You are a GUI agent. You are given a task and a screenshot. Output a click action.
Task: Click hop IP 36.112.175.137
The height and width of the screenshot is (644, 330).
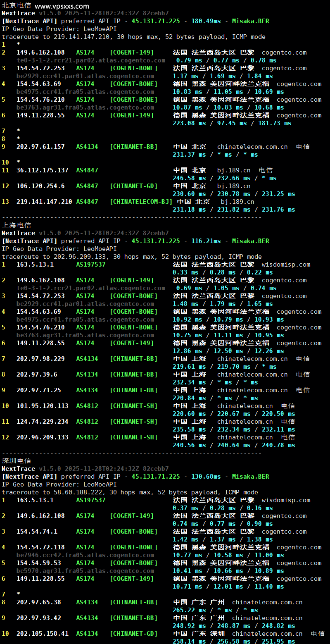(x=43, y=170)
